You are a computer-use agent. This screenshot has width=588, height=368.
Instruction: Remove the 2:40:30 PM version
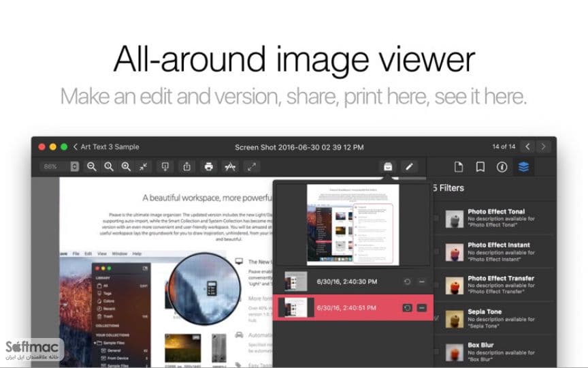coord(422,281)
